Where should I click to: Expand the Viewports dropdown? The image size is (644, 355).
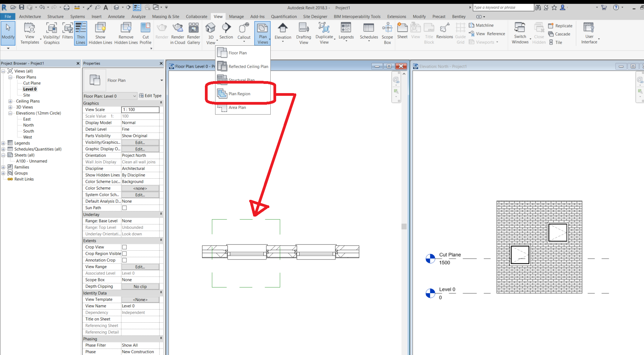tap(497, 42)
